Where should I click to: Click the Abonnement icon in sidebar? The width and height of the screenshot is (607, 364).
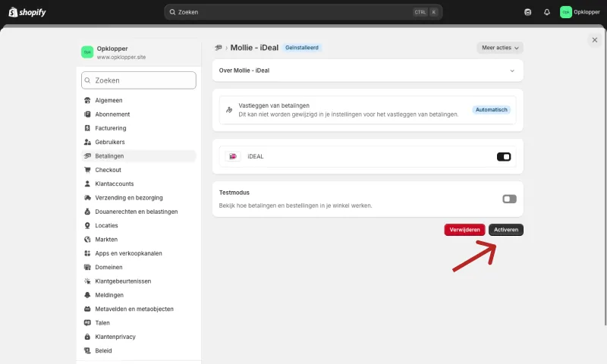[87, 114]
